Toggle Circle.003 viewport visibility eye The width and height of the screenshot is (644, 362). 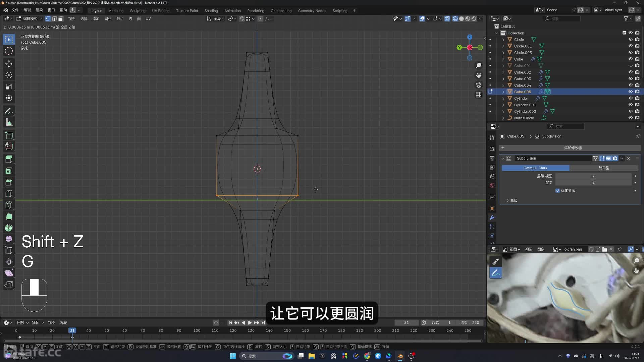coord(630,53)
